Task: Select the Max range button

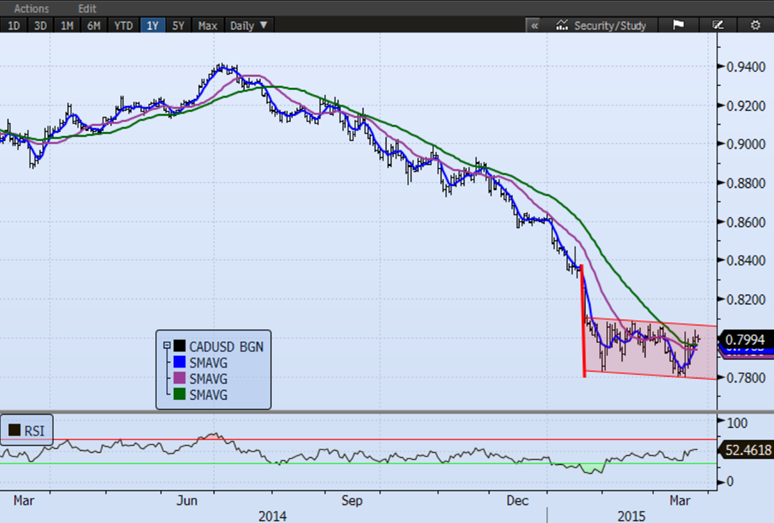Action: coord(208,25)
